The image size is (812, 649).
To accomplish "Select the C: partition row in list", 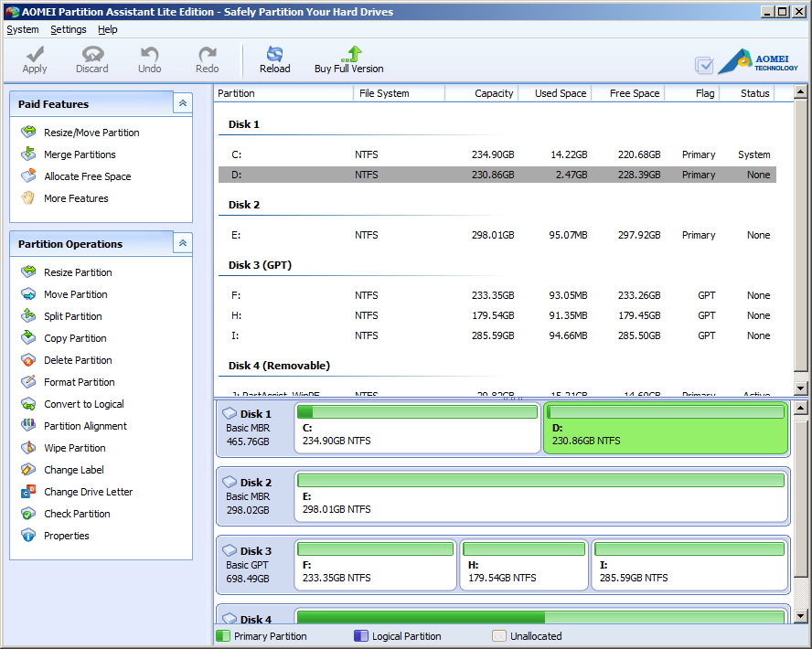I will click(497, 154).
